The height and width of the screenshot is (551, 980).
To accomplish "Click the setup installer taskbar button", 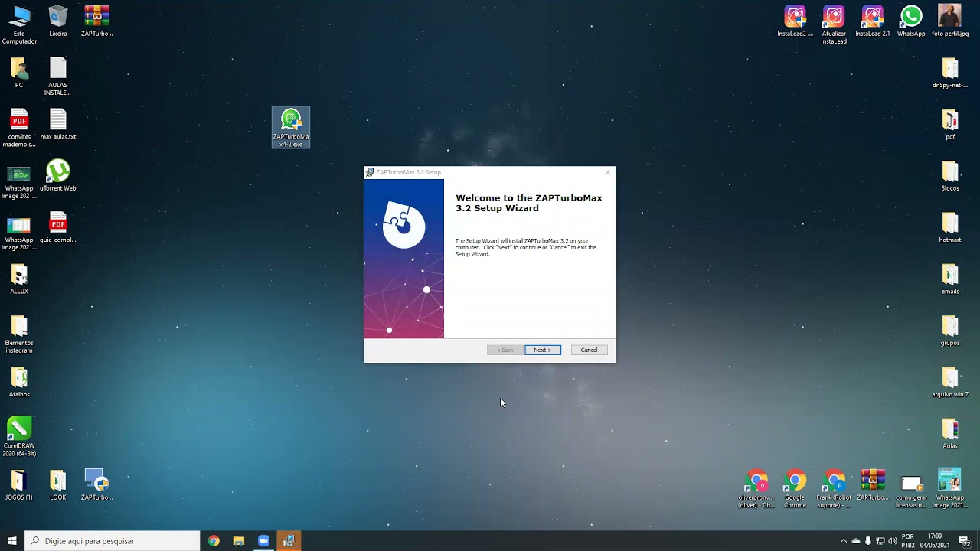I will 289,541.
